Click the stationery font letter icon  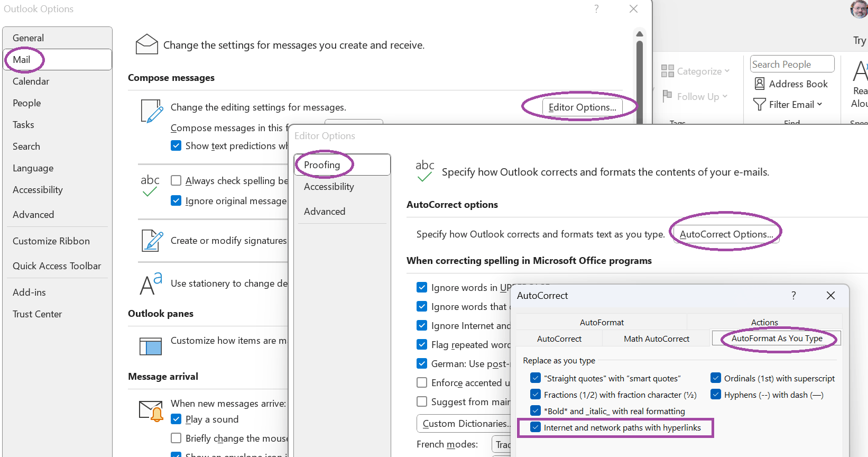pos(151,284)
